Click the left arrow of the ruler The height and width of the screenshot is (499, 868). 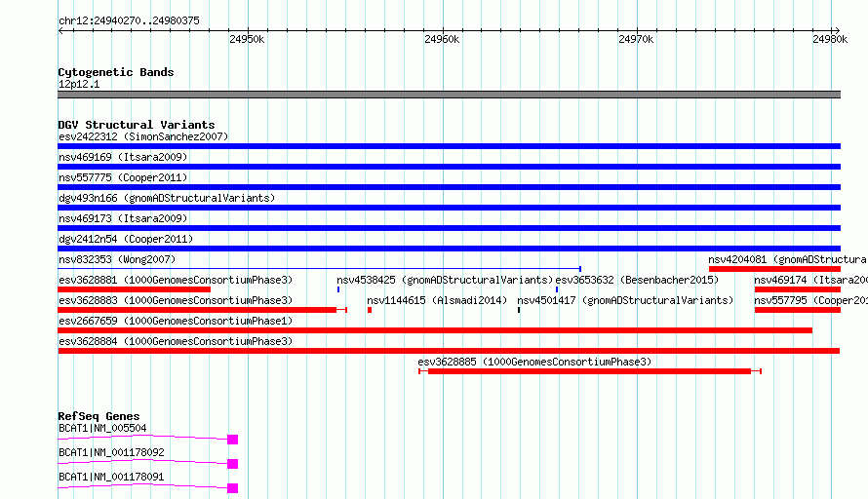[60, 31]
